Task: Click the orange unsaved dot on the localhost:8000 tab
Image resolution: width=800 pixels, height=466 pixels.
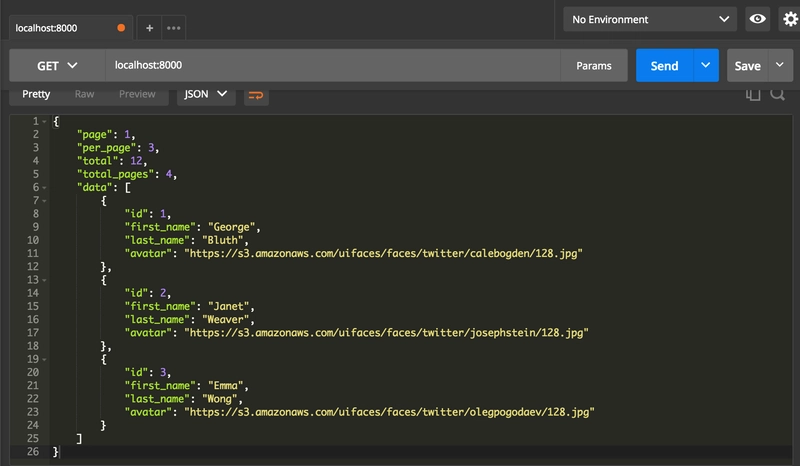Action: [121, 27]
